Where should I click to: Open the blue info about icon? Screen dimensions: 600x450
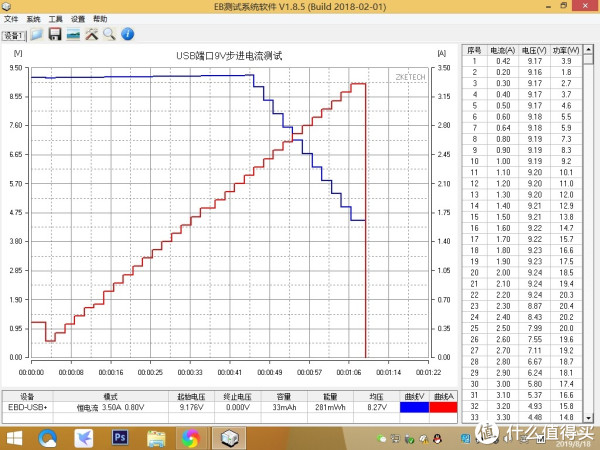pos(125,34)
